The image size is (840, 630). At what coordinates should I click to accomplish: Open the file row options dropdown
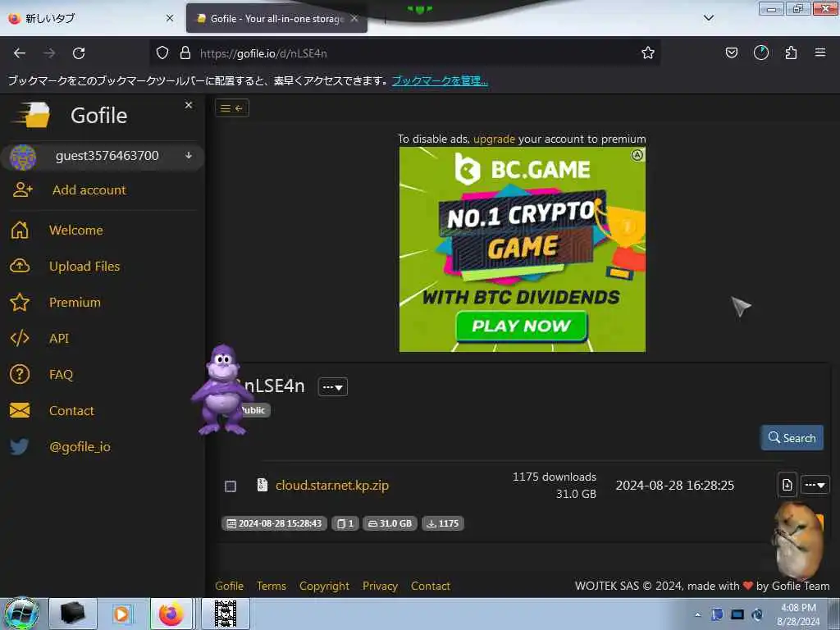click(x=815, y=485)
